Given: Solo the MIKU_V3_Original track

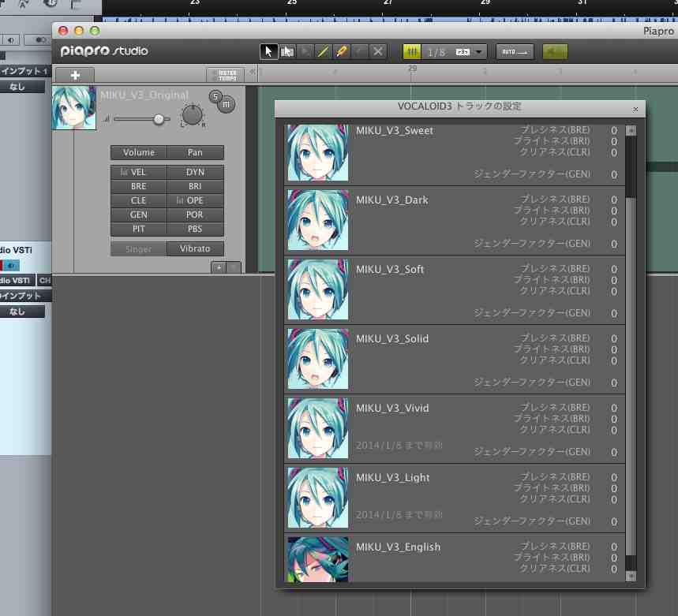Looking at the screenshot, I should (x=215, y=96).
